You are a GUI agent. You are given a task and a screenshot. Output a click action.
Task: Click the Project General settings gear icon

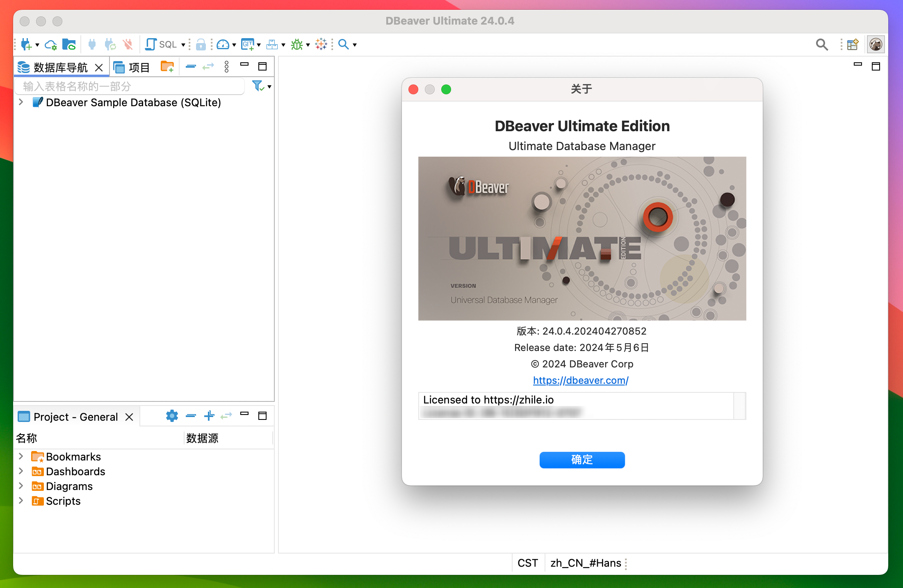pos(171,415)
